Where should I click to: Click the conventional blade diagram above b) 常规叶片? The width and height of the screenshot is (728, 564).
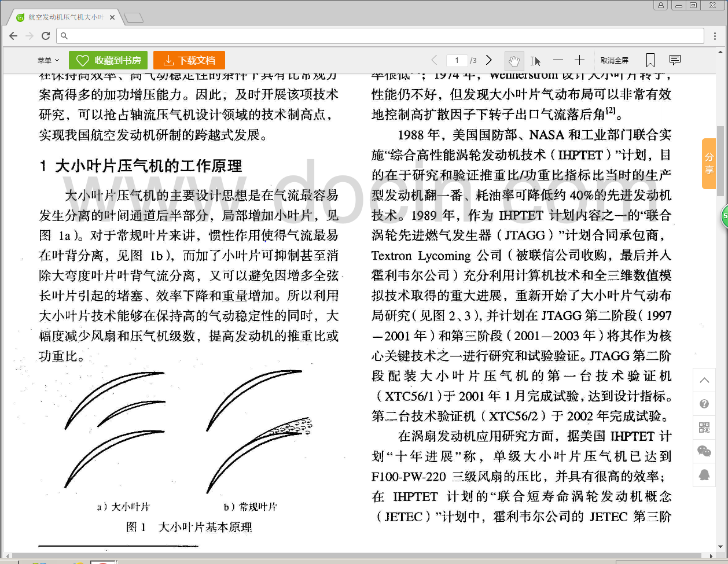[x=259, y=432]
